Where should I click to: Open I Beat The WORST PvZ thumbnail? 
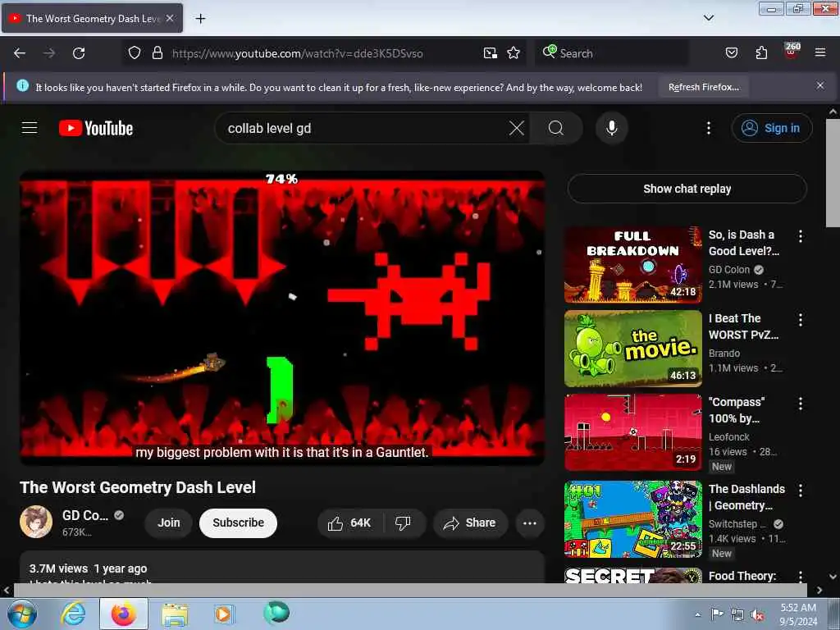pyautogui.click(x=632, y=348)
